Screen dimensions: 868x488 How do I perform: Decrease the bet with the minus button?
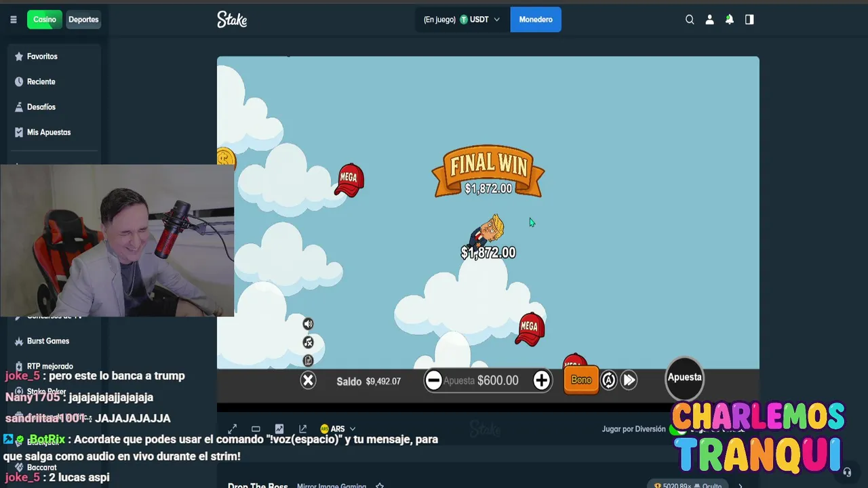coord(433,380)
